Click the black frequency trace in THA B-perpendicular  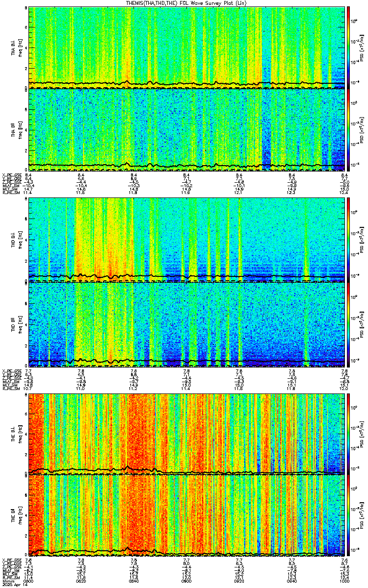187,83
